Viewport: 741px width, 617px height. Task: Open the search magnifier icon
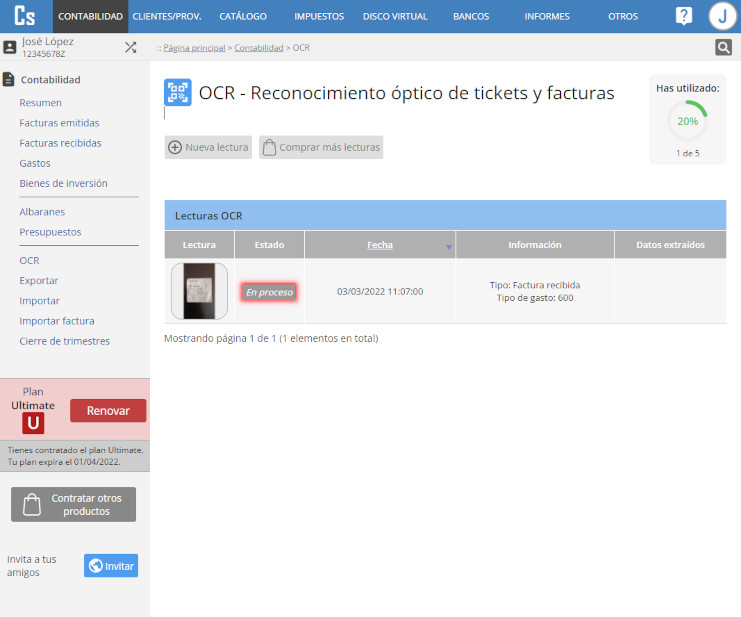[x=723, y=47]
